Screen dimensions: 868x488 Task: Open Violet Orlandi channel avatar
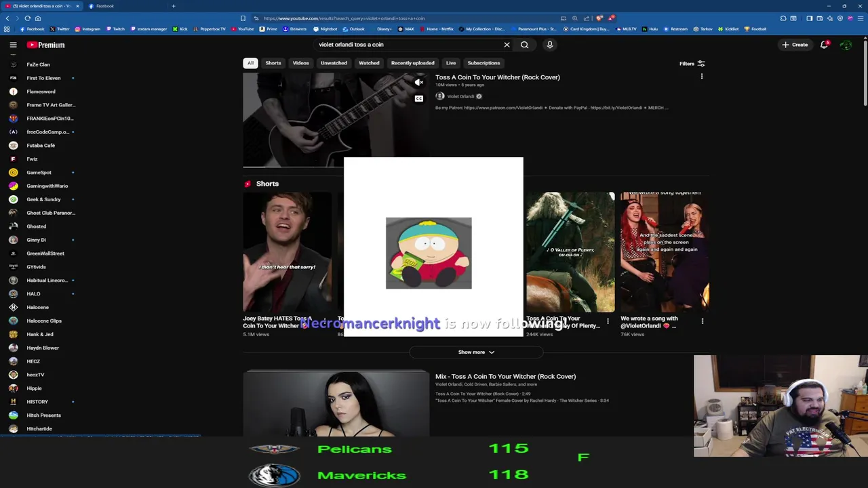[439, 96]
